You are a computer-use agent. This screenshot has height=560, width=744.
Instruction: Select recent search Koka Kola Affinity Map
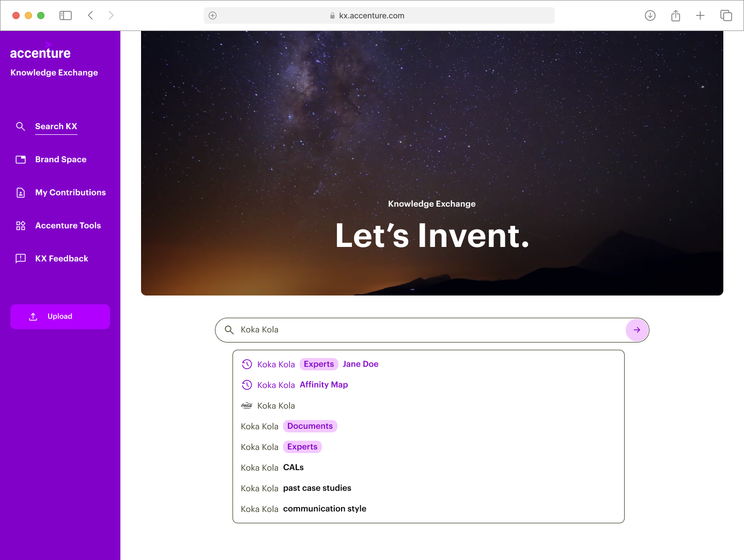[x=428, y=385]
